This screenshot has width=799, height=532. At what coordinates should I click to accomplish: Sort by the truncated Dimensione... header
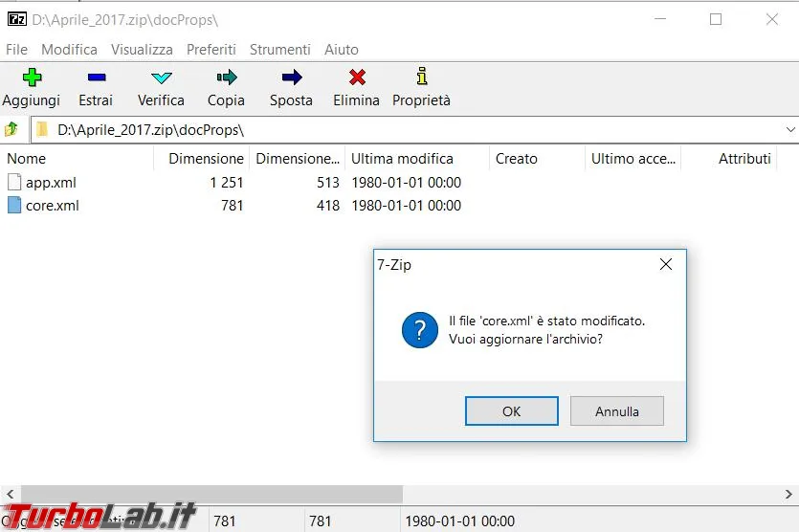click(297, 159)
